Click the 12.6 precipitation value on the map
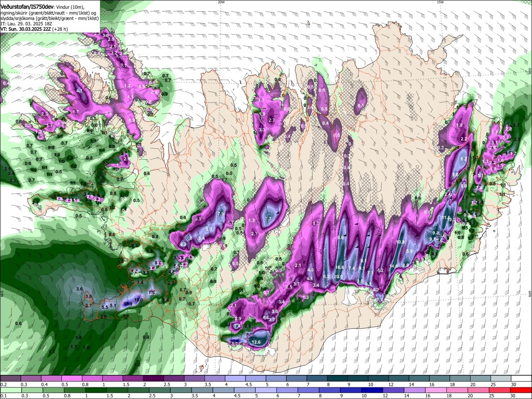Screen dimensions: 532x399 pos(256,342)
